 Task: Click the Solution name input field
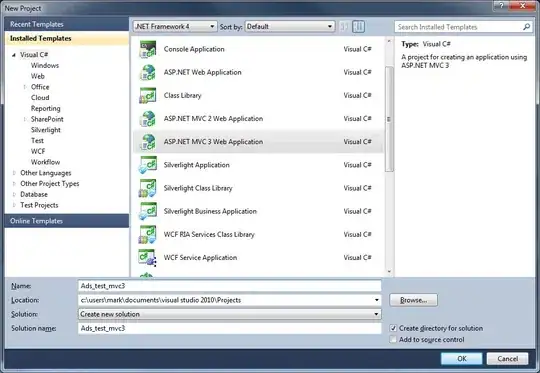pos(230,328)
